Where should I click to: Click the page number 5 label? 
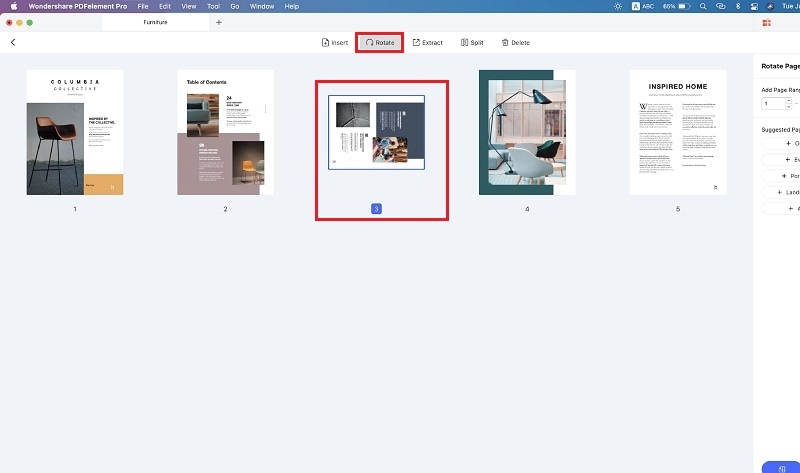pos(678,209)
